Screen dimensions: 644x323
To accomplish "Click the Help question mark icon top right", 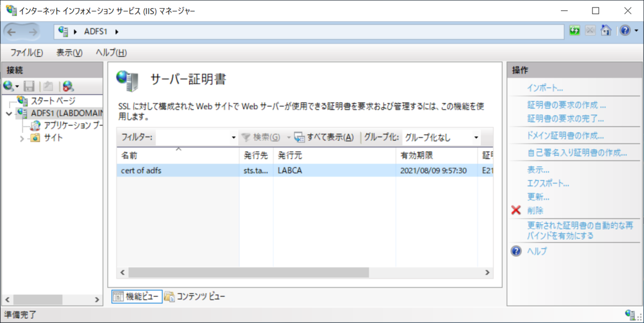I will coord(624,31).
